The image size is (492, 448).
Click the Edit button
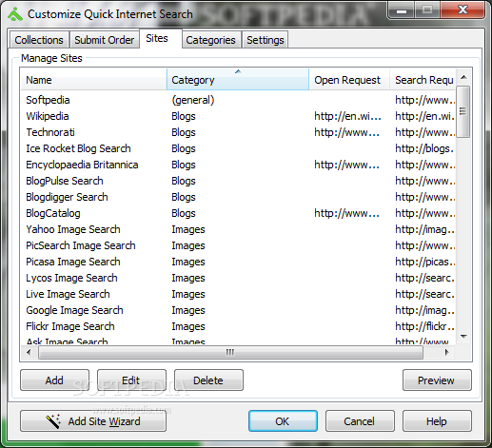[x=131, y=380]
